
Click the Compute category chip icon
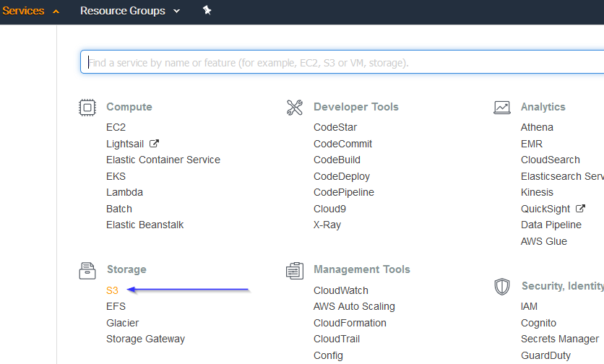click(87, 108)
